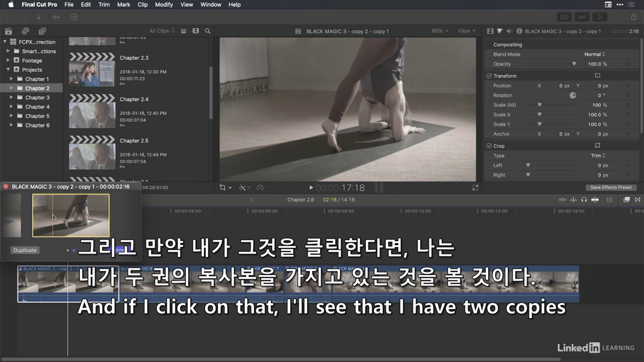The height and width of the screenshot is (362, 644).
Task: Click the viewer full screen icon
Action: pyautogui.click(x=475, y=188)
